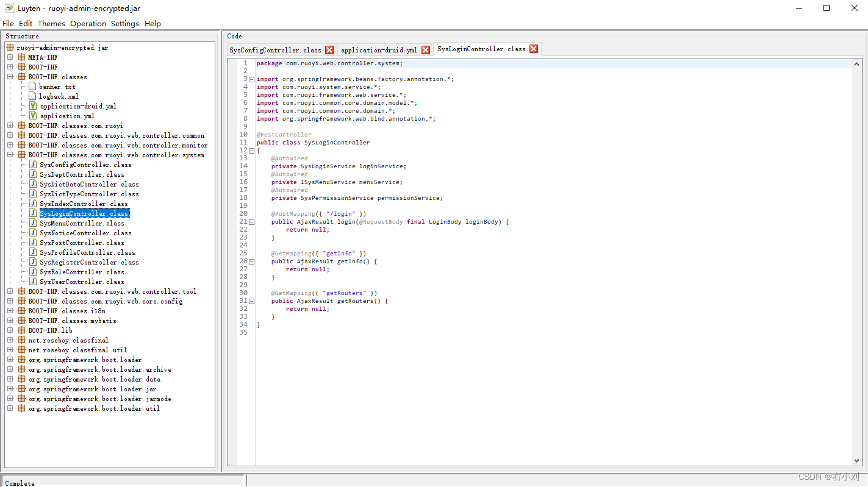Expand the net.roseboy.classfinal node
The height and width of the screenshot is (487, 868).
pyautogui.click(x=10, y=340)
